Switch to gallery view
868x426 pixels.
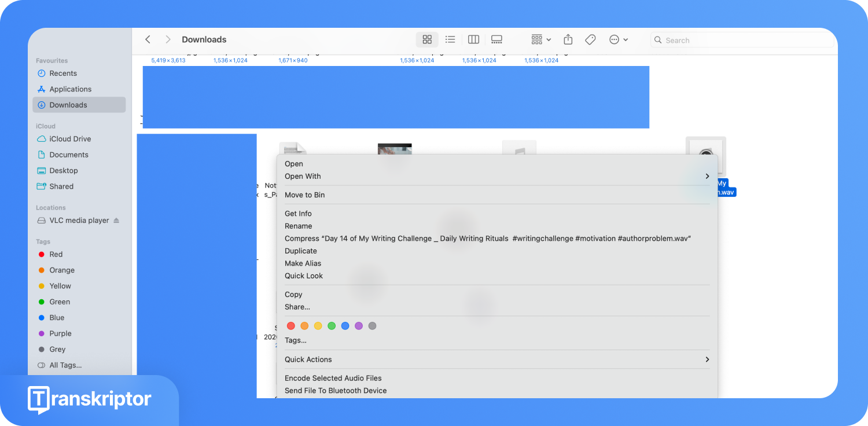(x=496, y=39)
